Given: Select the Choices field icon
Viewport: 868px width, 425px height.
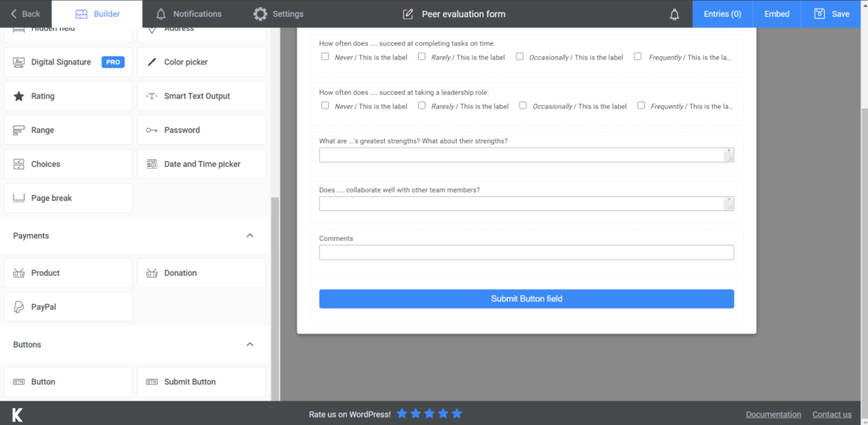Looking at the screenshot, I should click(19, 164).
